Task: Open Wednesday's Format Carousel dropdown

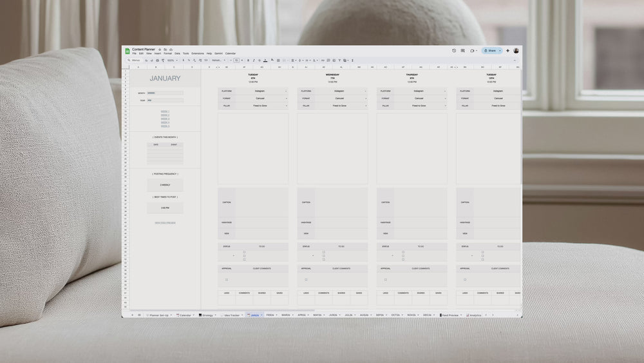Action: click(365, 98)
